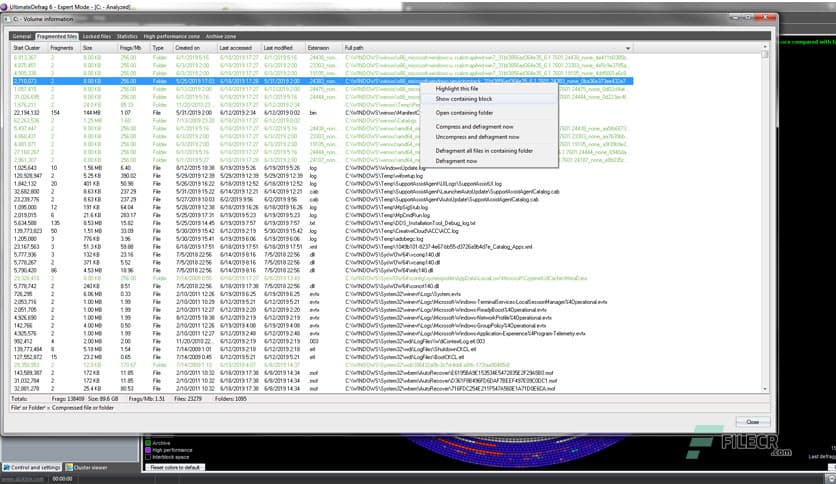Viewport: 836px width, 484px height.
Task: Click the Folders 1095 total in the totals bar
Action: (x=231, y=399)
